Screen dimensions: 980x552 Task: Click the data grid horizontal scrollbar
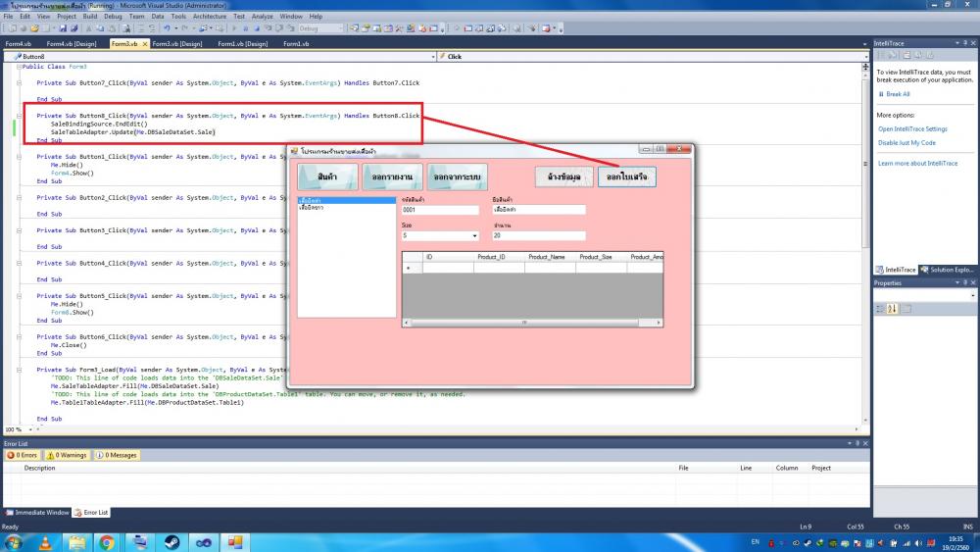(x=532, y=323)
